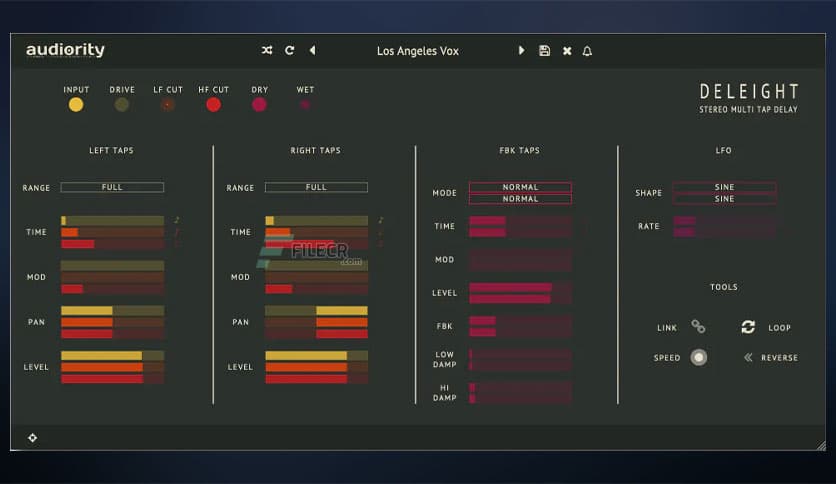Click the DELEIGHT plugin title

point(749,92)
